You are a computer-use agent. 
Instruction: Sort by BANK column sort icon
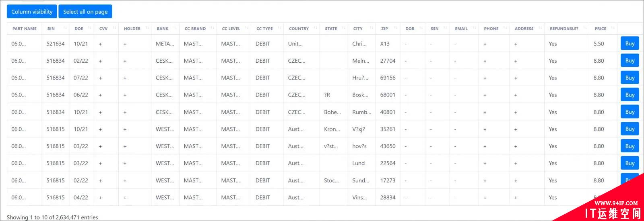[x=175, y=28]
